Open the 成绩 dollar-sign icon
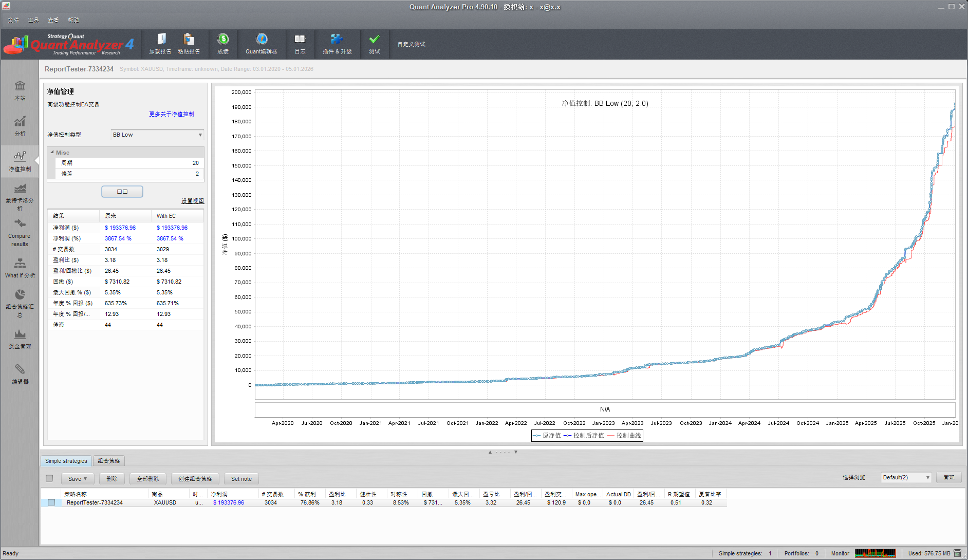 pyautogui.click(x=223, y=40)
